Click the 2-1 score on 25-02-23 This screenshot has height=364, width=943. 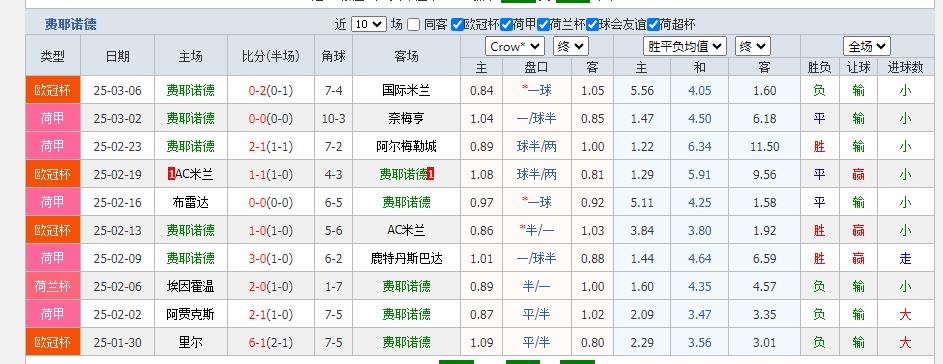[257, 146]
